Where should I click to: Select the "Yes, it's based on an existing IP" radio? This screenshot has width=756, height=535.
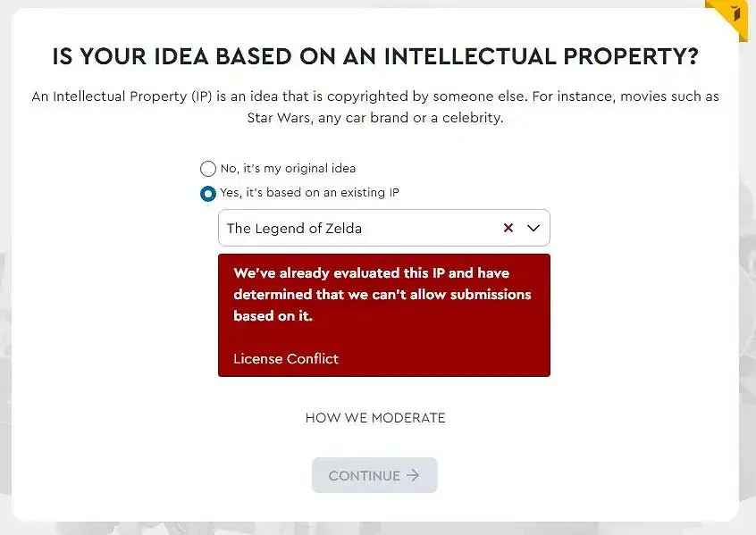tap(208, 193)
